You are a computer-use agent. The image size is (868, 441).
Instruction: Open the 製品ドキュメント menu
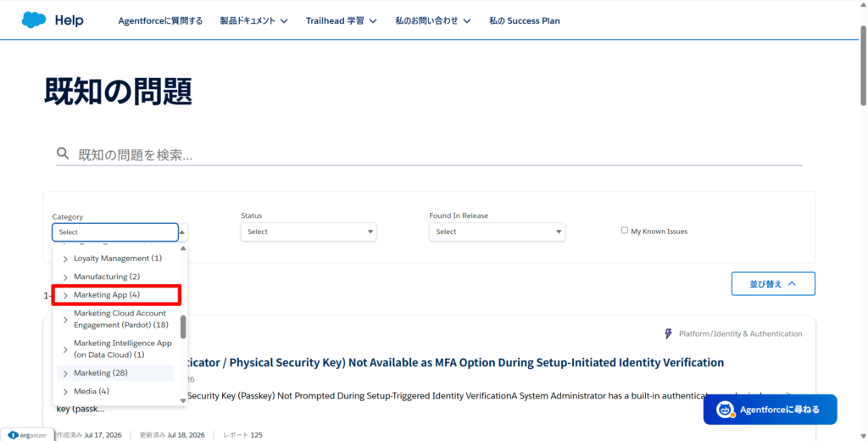[x=253, y=20]
